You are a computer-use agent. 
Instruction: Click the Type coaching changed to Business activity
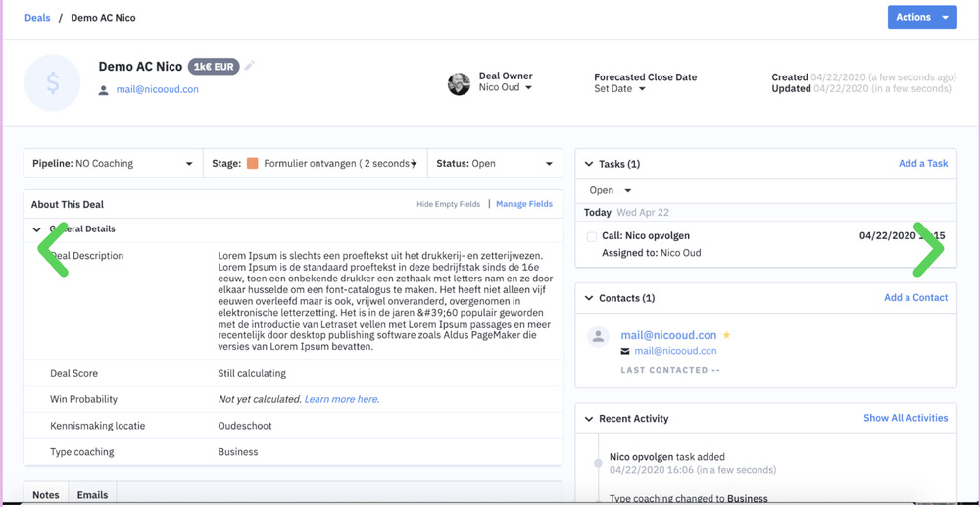[689, 499]
